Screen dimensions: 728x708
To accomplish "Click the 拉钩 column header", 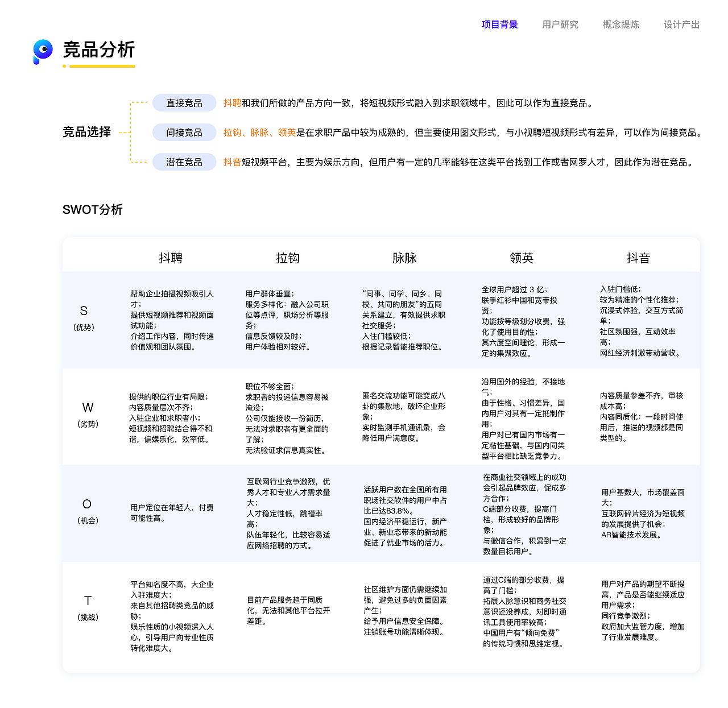I will point(288,258).
